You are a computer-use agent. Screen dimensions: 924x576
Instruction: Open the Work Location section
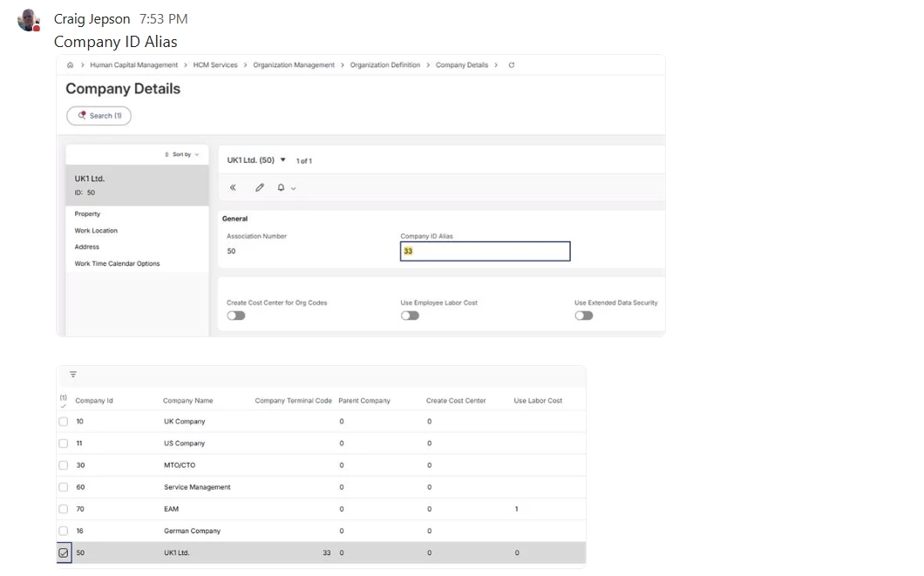(96, 231)
